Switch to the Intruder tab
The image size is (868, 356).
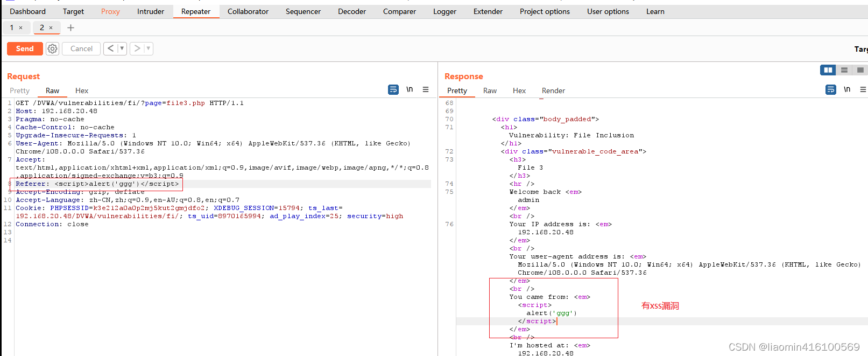pos(151,11)
